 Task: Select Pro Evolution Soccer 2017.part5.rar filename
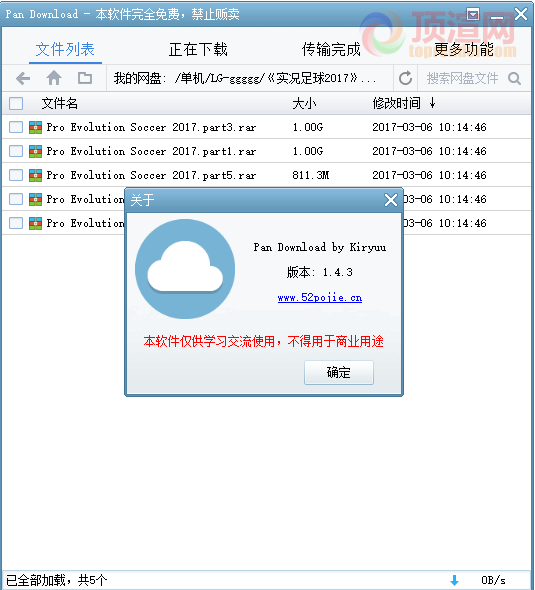151,176
